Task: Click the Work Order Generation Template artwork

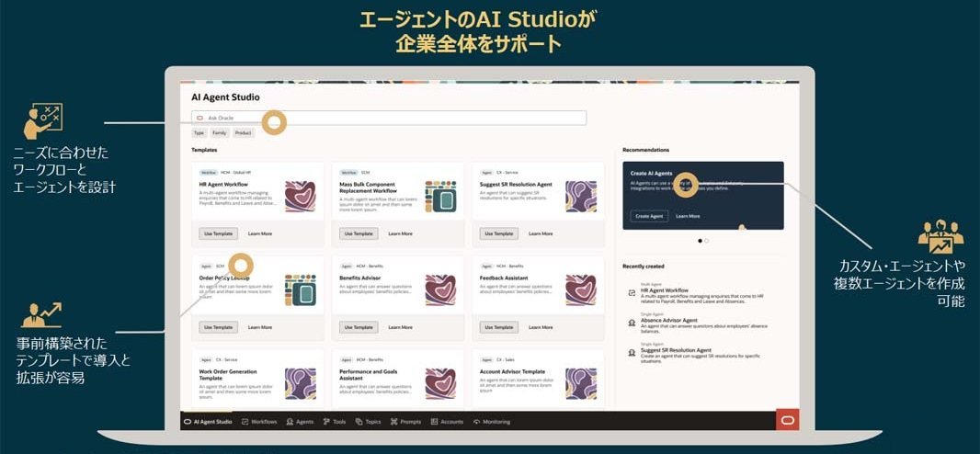Action: click(301, 383)
